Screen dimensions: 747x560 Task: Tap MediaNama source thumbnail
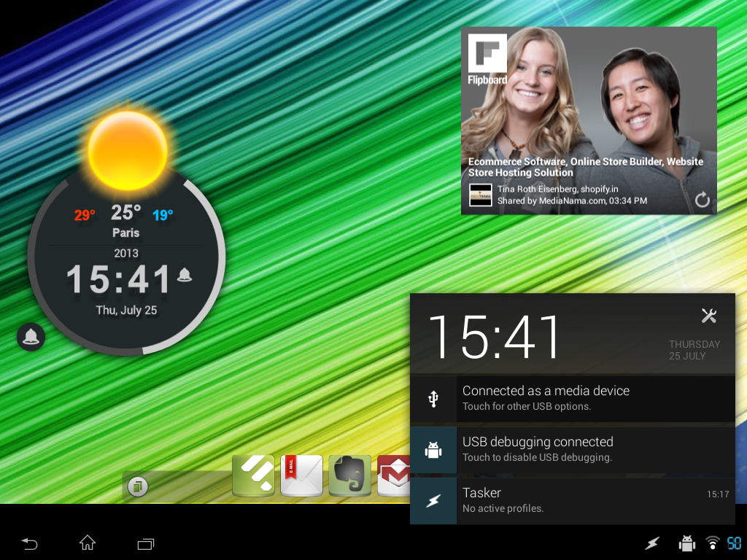(481, 195)
